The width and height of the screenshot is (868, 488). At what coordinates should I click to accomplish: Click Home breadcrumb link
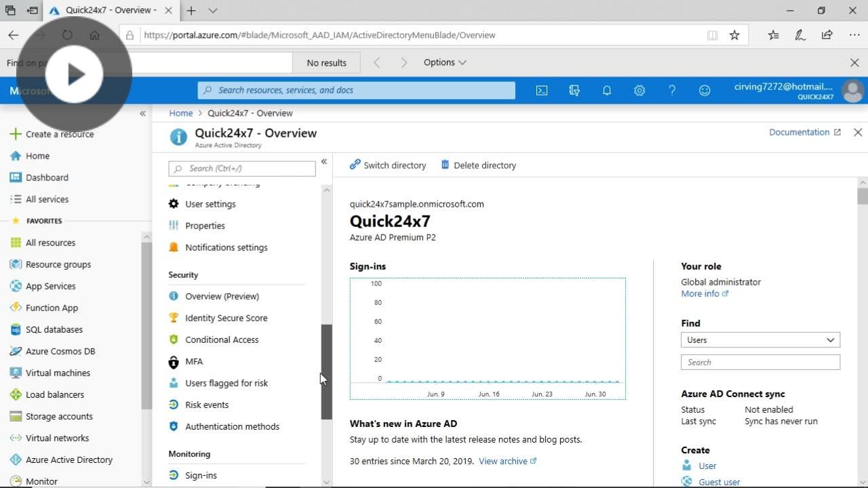[181, 113]
